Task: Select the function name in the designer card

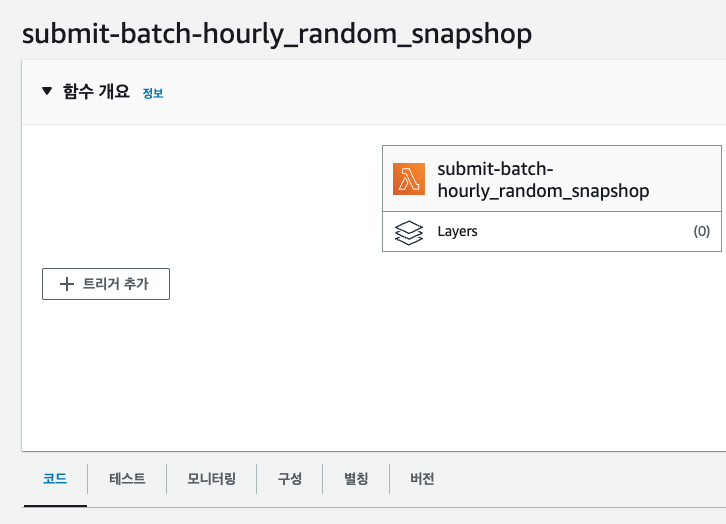Action: coord(543,179)
